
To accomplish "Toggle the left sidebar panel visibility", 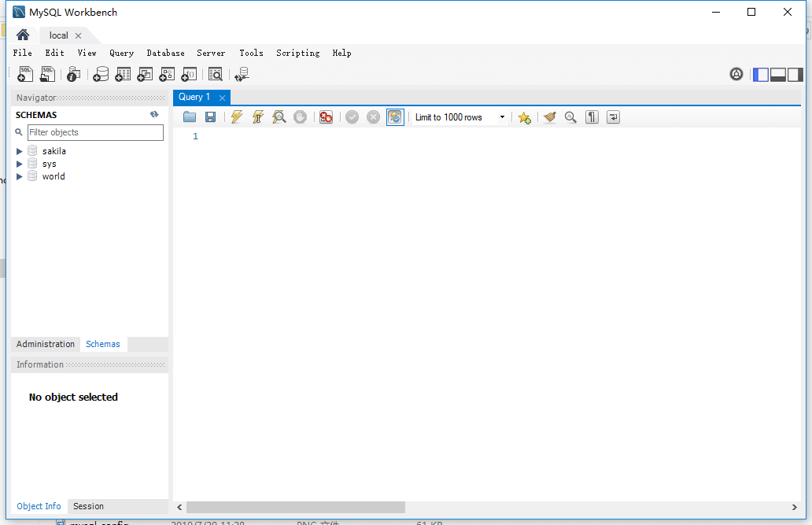I will pyautogui.click(x=760, y=75).
